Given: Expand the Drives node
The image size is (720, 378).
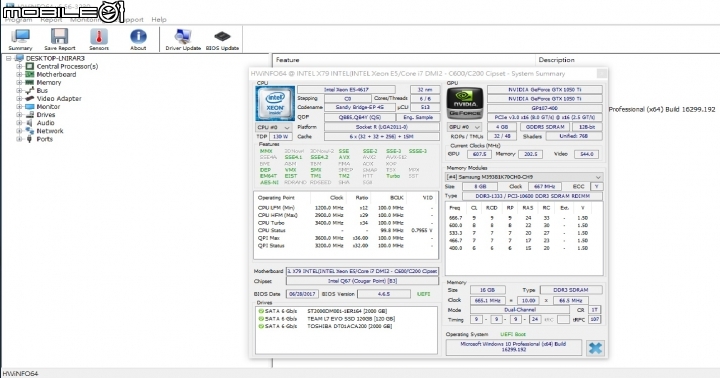Looking at the screenshot, I should (x=19, y=115).
